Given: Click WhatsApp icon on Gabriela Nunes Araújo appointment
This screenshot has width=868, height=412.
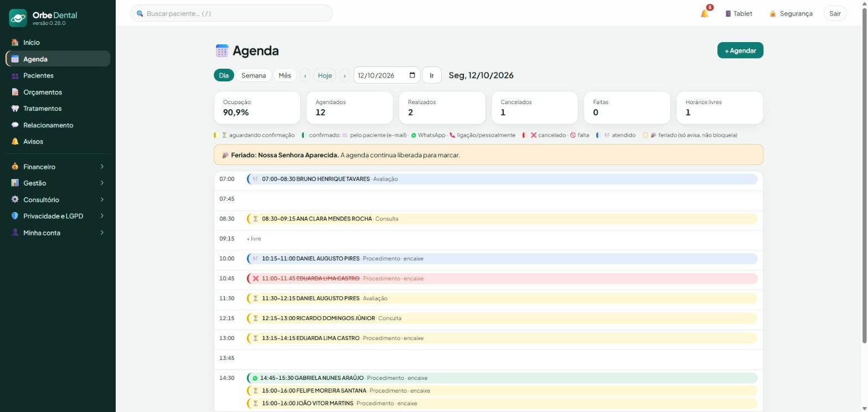Looking at the screenshot, I should [x=255, y=378].
